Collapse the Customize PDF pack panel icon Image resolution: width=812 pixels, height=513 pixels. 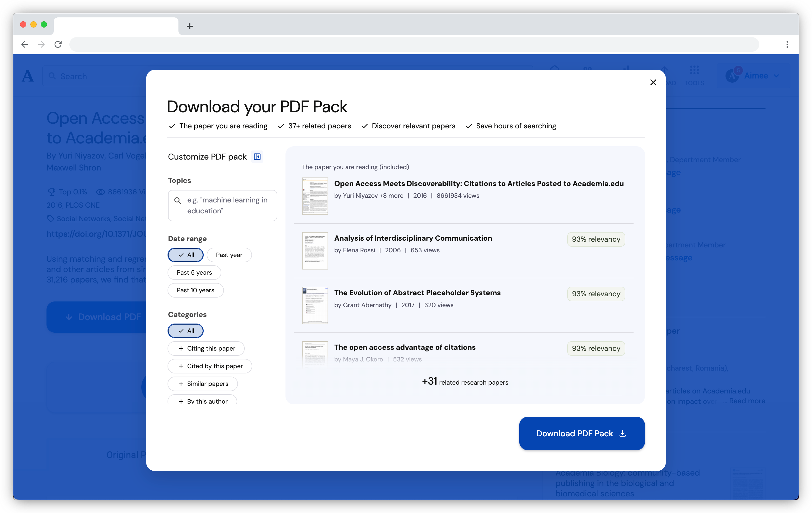pyautogui.click(x=257, y=157)
